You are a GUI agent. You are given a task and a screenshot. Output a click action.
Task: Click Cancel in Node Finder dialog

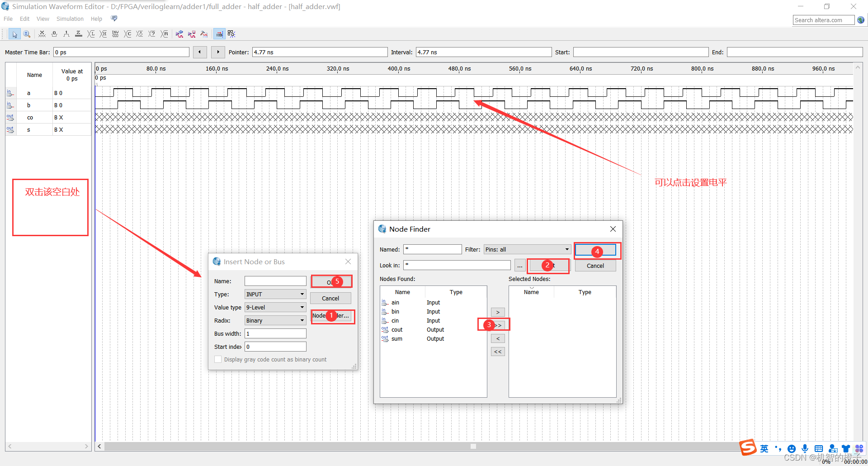click(x=595, y=266)
